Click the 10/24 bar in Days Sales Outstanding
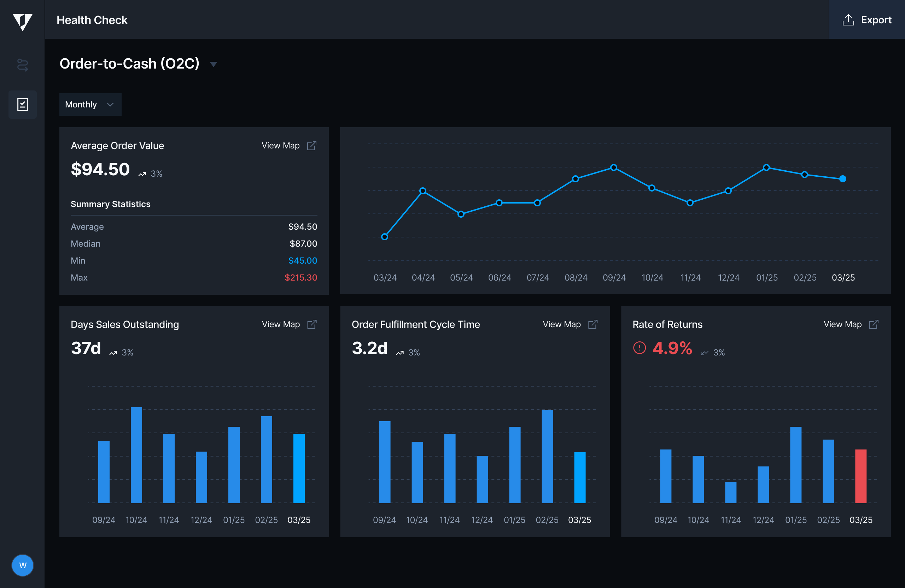This screenshot has width=905, height=588. coord(136,454)
